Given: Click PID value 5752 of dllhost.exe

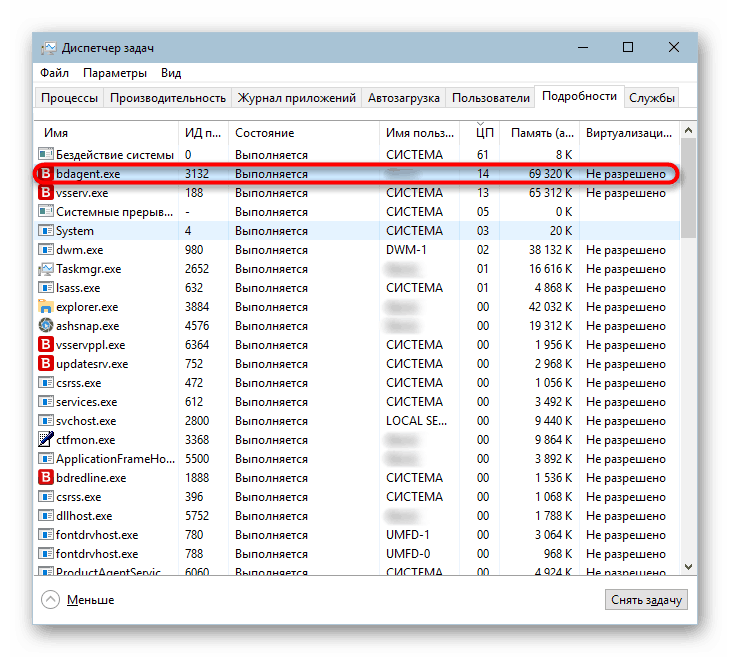Looking at the screenshot, I should pos(197,516).
